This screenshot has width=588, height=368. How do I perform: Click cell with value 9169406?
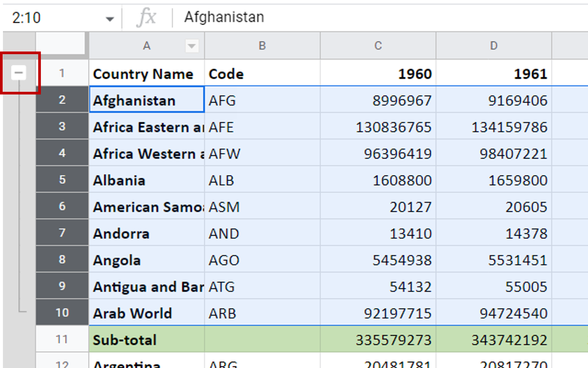pyautogui.click(x=494, y=100)
